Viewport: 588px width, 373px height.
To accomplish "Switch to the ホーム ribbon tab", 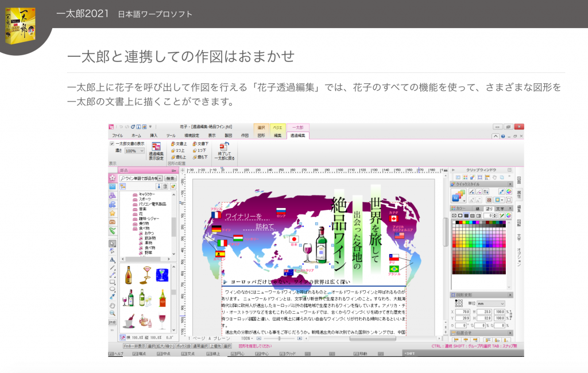I will click(136, 136).
